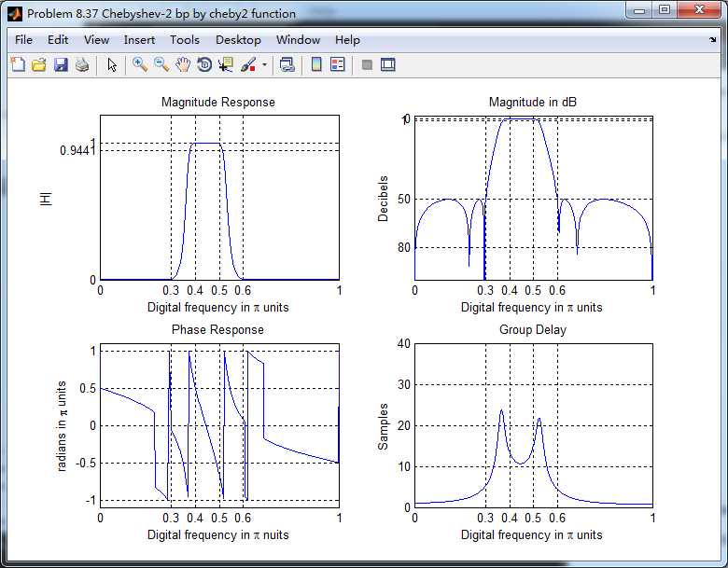Minimize the figure window
Screen dimensions: 728x568
coord(639,10)
